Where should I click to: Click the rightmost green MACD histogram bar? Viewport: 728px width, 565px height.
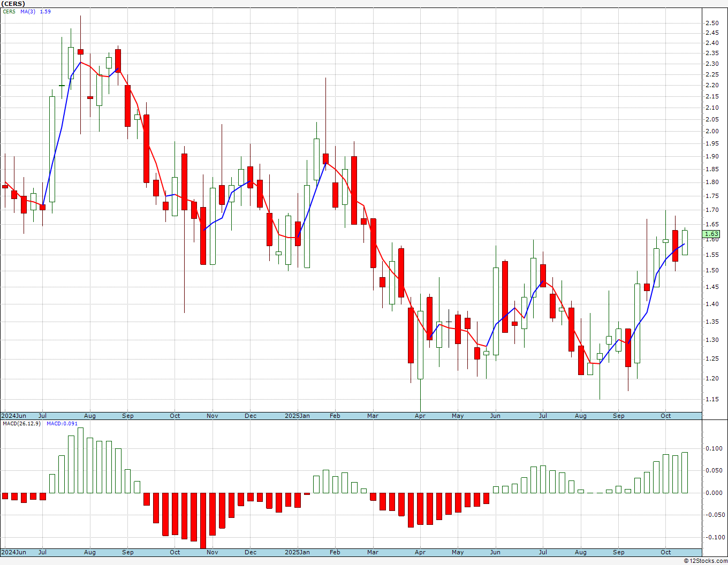click(685, 472)
